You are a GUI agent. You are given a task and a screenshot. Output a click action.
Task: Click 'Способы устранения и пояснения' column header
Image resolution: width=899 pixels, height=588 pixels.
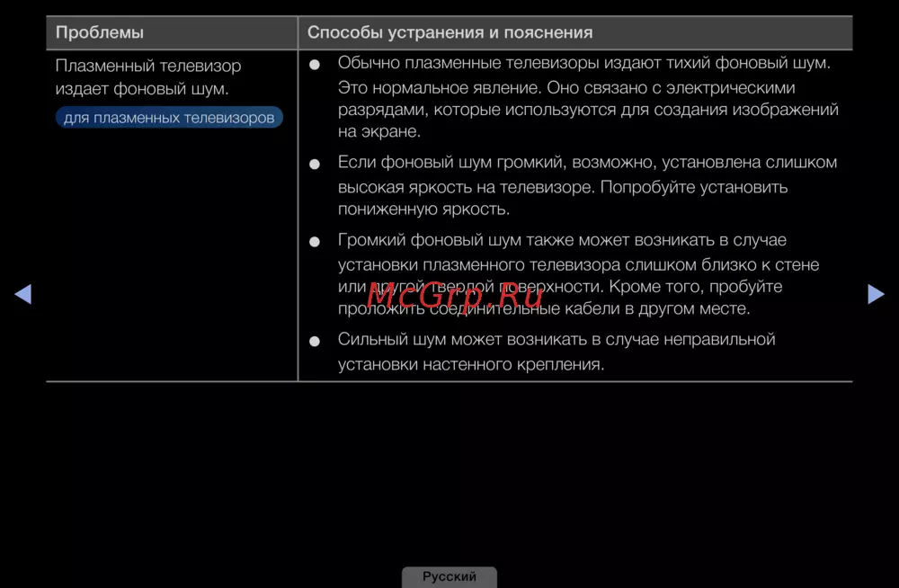(x=449, y=32)
